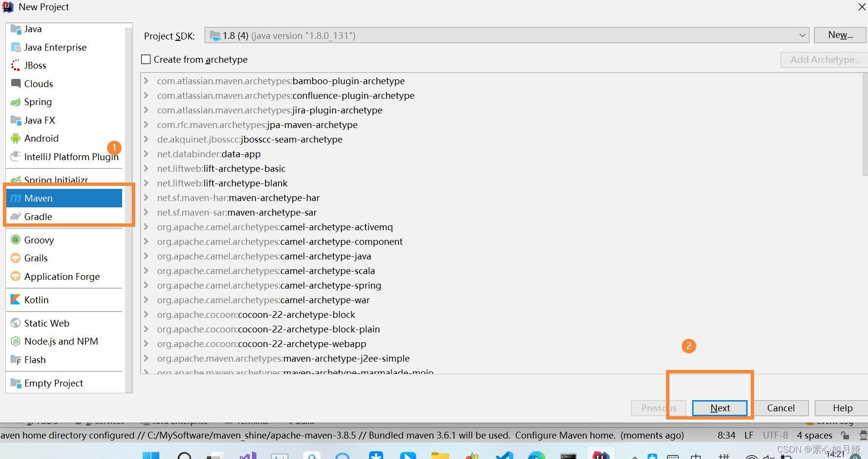Click 4 spaces indent status entry
This screenshot has width=868, height=459.
click(814, 435)
